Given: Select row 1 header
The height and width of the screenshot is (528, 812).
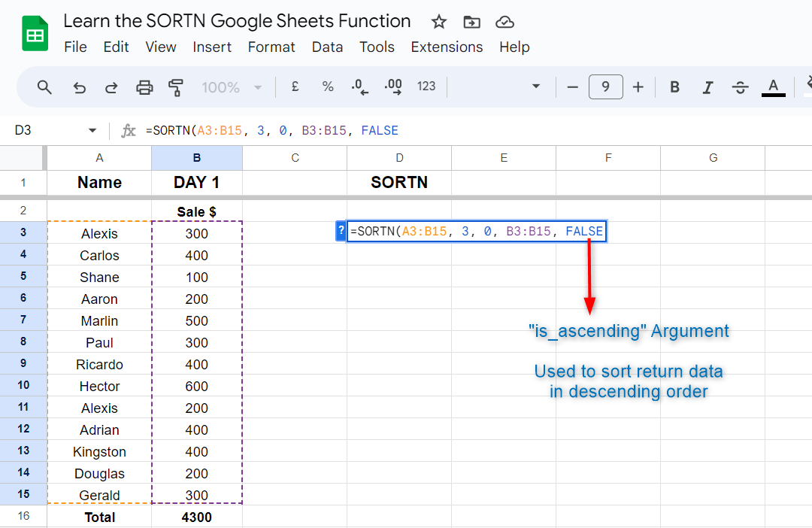Looking at the screenshot, I should pyautogui.click(x=23, y=183).
